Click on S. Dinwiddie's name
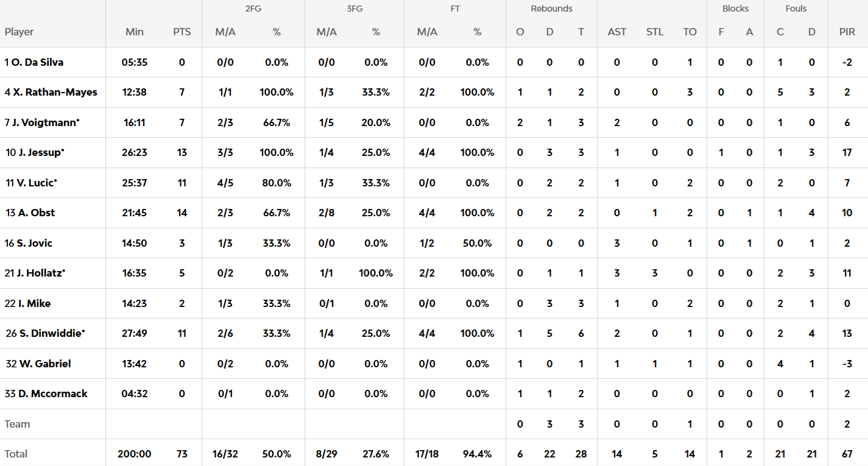 [x=49, y=333]
